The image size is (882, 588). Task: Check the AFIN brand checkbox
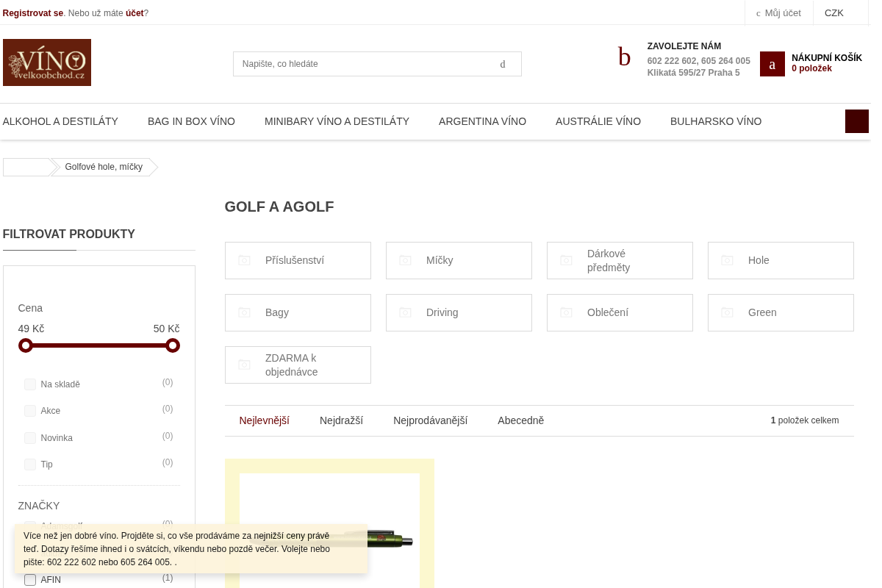[x=30, y=580]
